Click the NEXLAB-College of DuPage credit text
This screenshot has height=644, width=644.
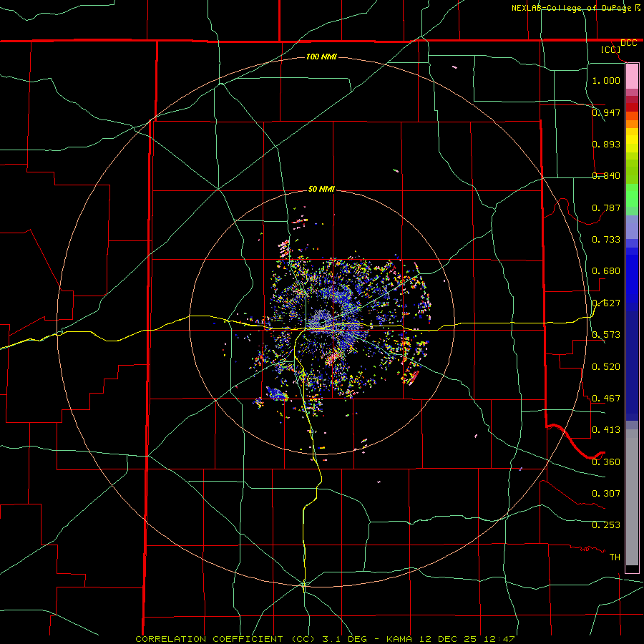[572, 8]
